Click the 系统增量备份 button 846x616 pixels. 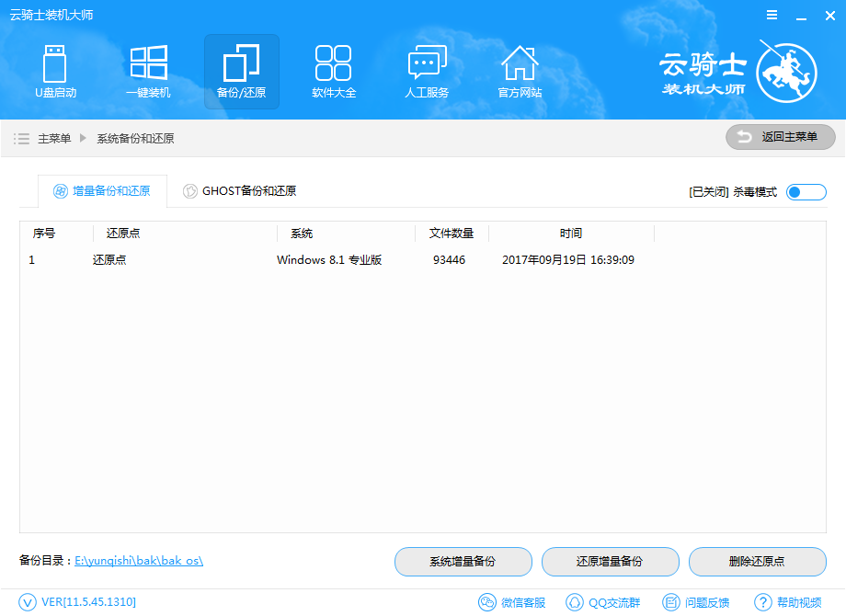pos(463,562)
